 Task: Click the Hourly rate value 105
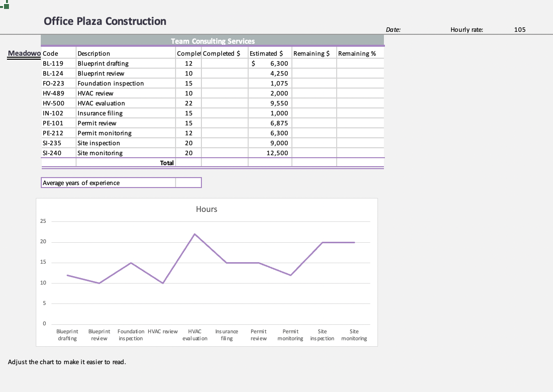[x=520, y=30]
